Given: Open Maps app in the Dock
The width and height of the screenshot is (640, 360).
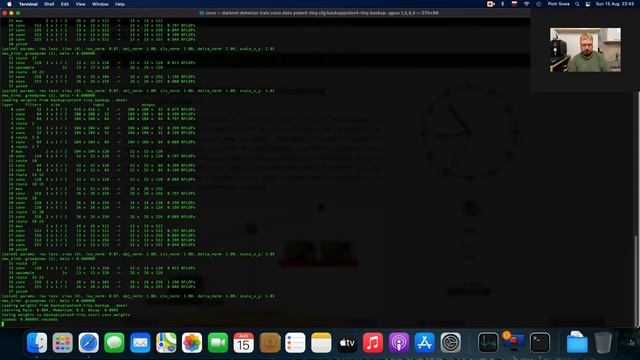Looking at the screenshot, I should (x=166, y=342).
